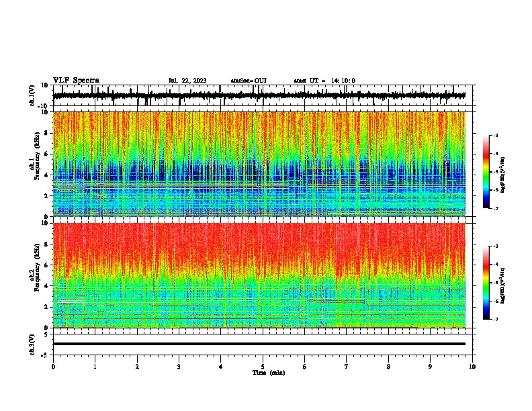Screen dimensions: 532x411
Task: Click the ch.1 voltage waveform trace
Action: [x=259, y=95]
